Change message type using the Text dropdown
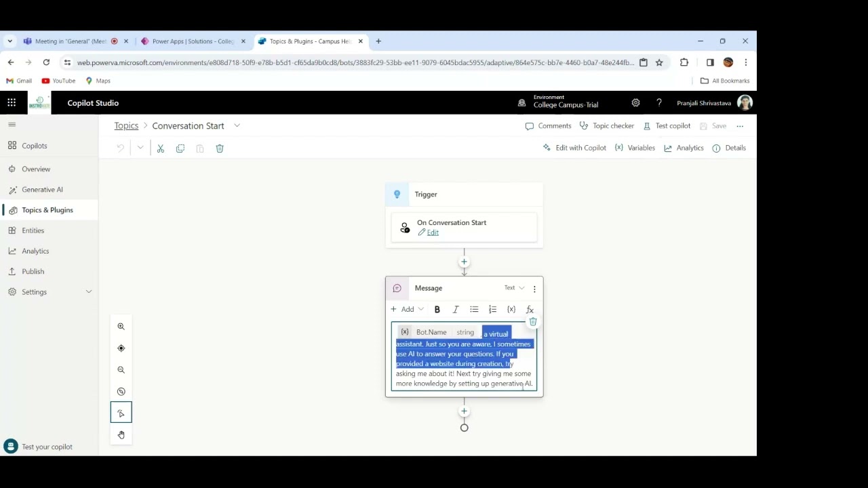Image resolution: width=868 pixels, height=488 pixels. [x=515, y=288]
